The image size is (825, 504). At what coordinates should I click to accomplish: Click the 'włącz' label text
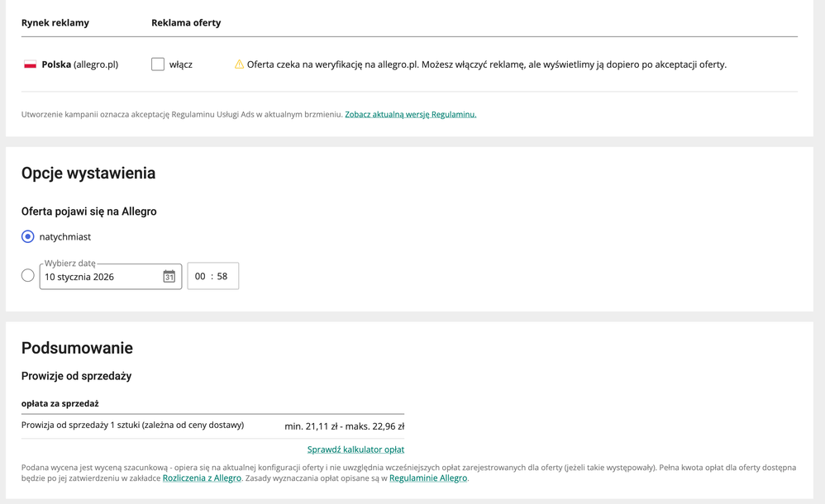[x=181, y=64]
